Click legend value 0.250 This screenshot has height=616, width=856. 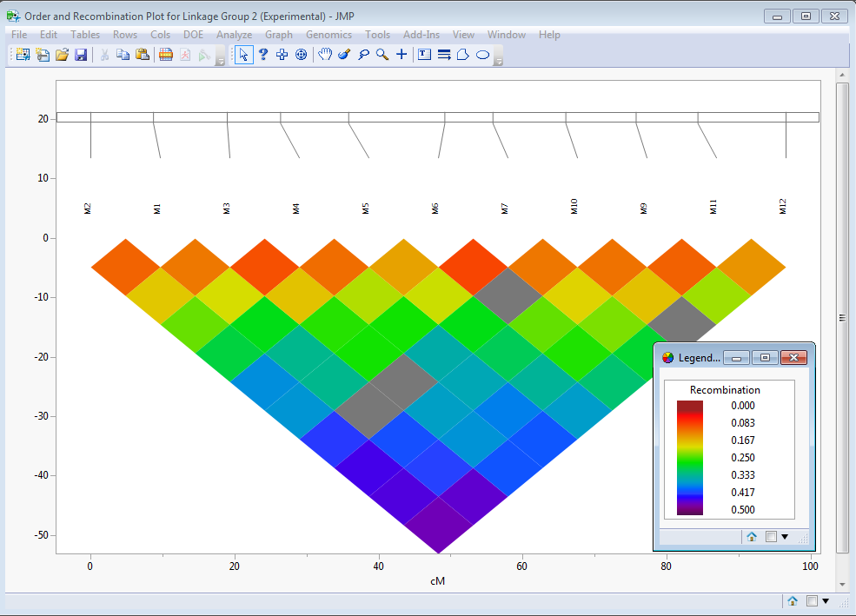pyautogui.click(x=743, y=457)
